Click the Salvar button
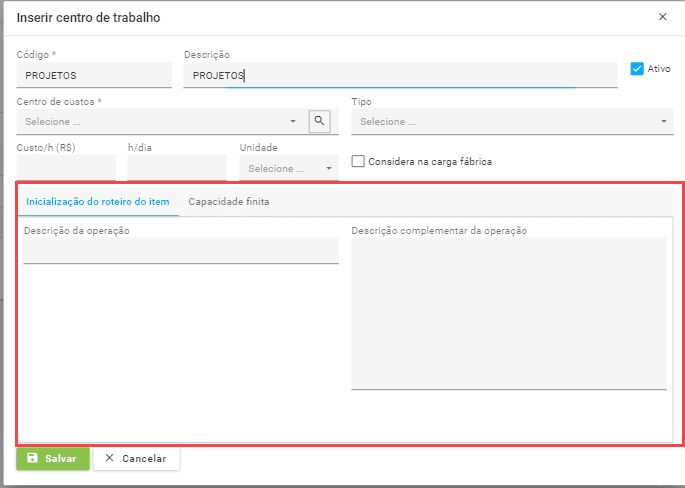Screen dimensions: 685x488 [x=52, y=458]
